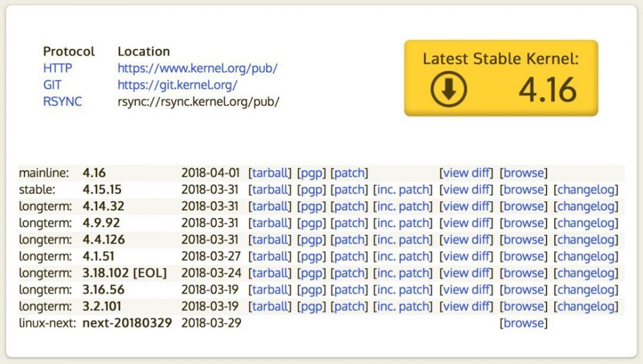This screenshot has width=643, height=364.
Task: View diff for longterm 4.9.92
Action: coord(466,223)
